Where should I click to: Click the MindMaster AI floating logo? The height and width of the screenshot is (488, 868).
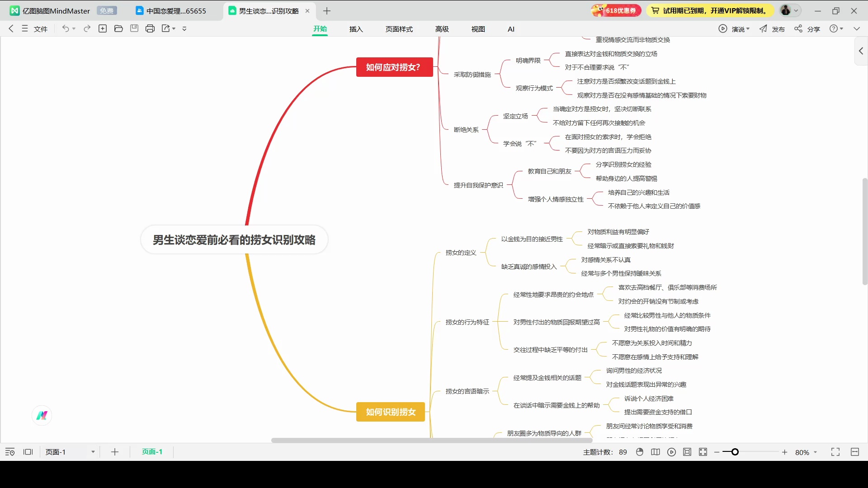(x=42, y=415)
